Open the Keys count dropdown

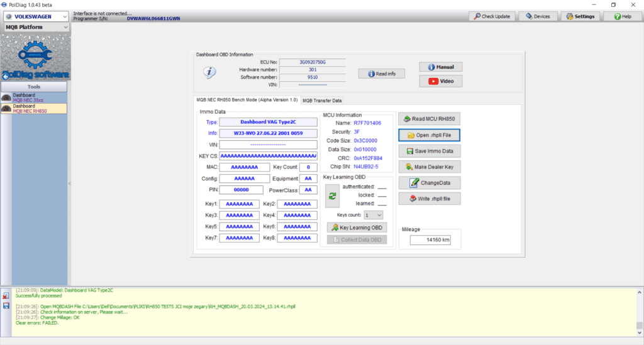pyautogui.click(x=374, y=215)
